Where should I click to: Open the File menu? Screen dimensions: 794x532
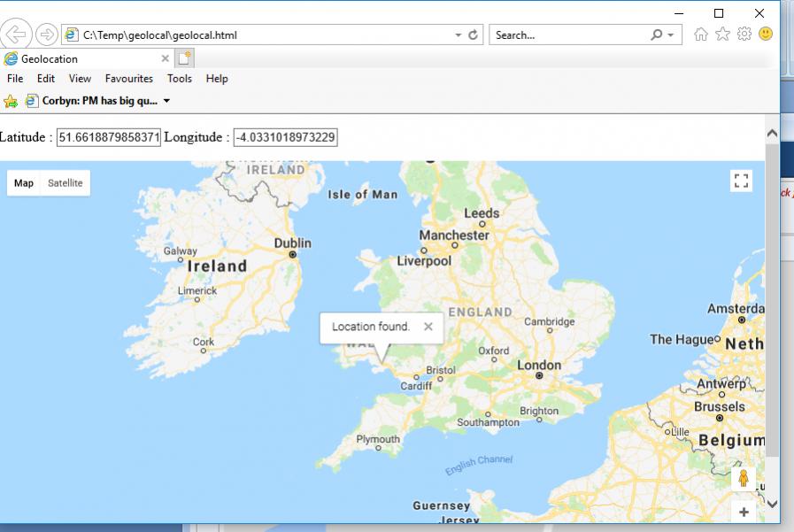coord(15,79)
